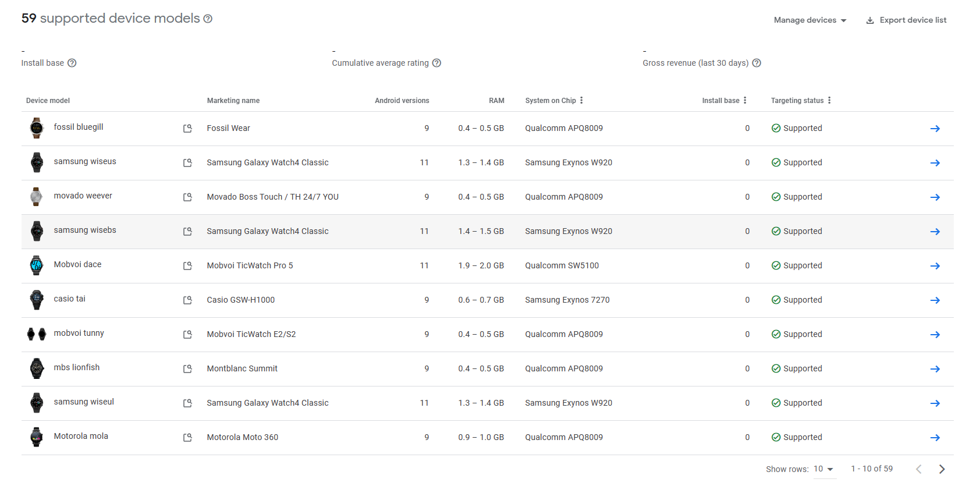Select the mobvoi tunny watch thumbnail
This screenshot has width=980, height=493.
(x=37, y=334)
